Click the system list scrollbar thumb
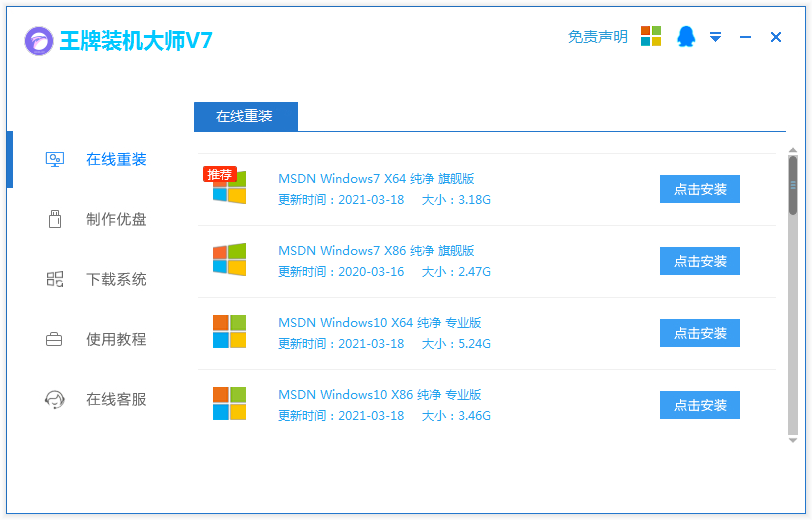 (x=793, y=185)
